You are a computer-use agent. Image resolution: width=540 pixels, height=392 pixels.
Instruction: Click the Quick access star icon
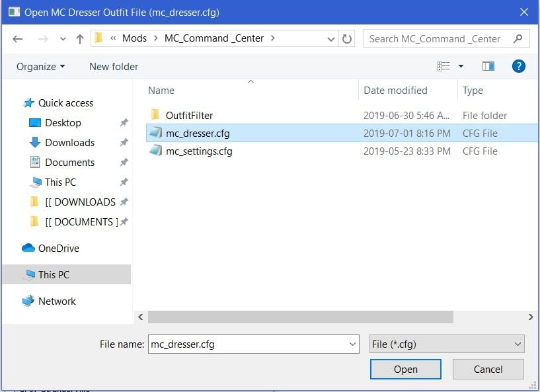(x=29, y=102)
